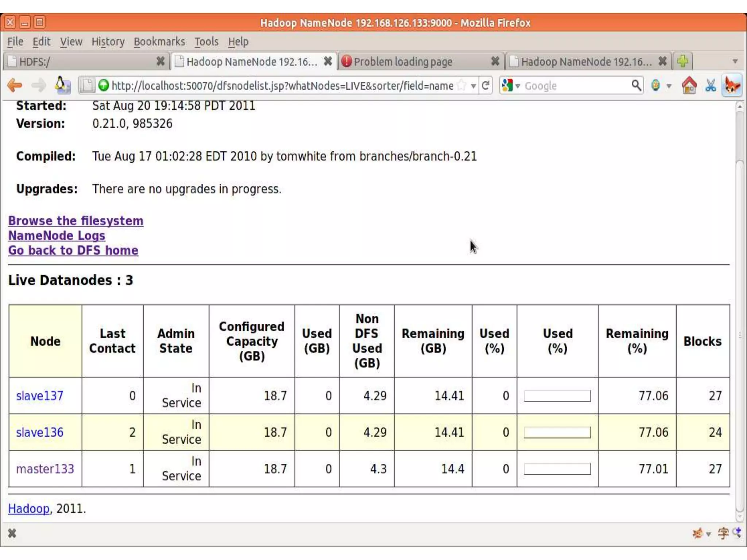
Task: Open the address bar history dropdown
Action: 473,86
